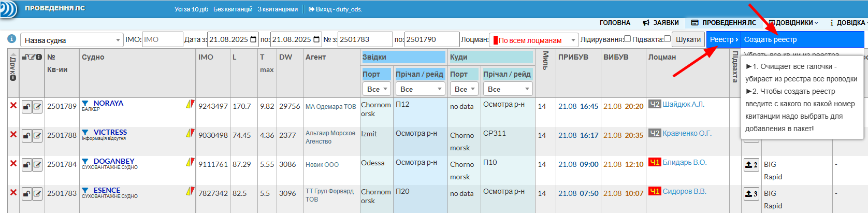The height and width of the screenshot is (213, 868).
Task: Log out via 'Вихід - duty_ods'
Action: point(335,9)
